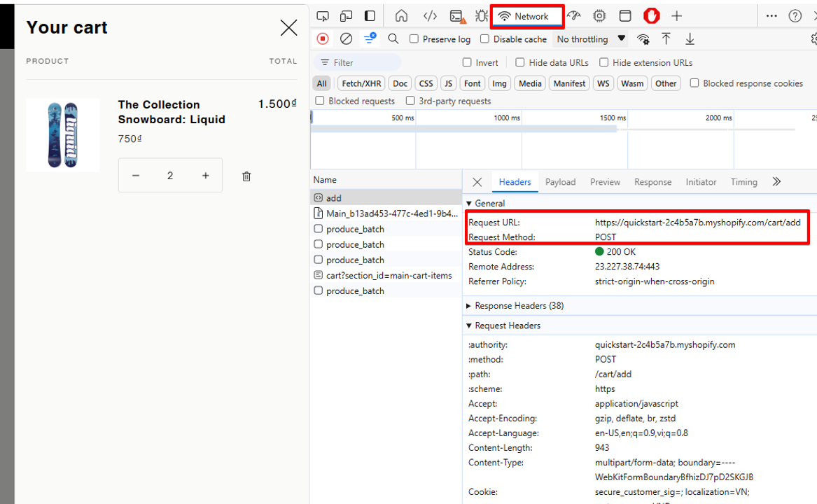Filter requests by WS

[603, 83]
